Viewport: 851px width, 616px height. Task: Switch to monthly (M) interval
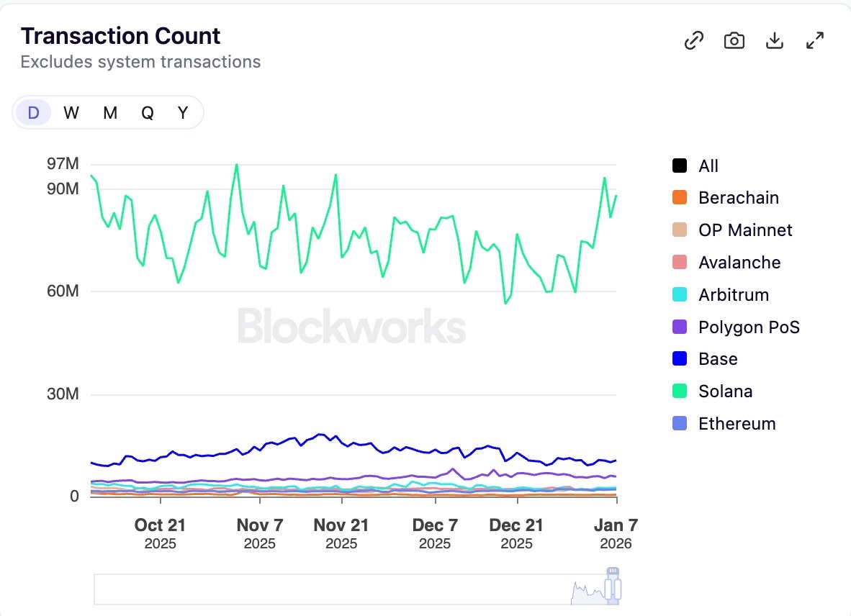[x=109, y=113]
